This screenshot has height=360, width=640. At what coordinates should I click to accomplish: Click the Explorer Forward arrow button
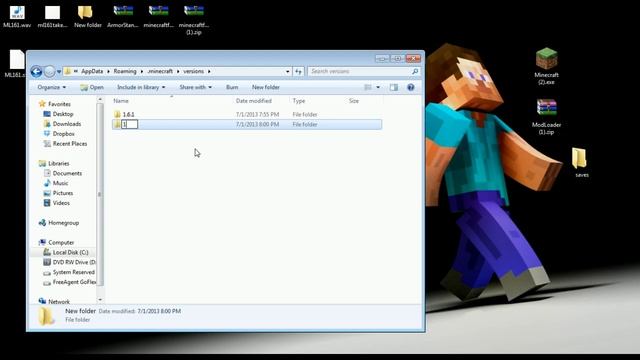49,71
